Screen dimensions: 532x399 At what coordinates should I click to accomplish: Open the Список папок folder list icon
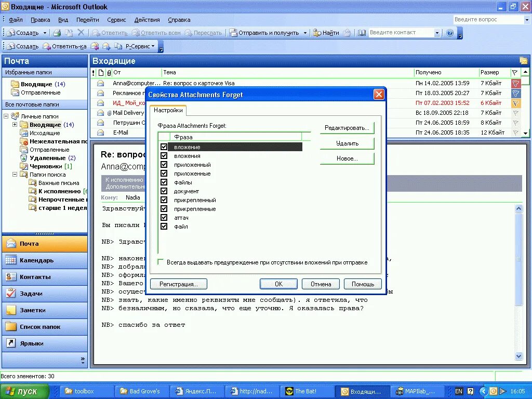11,326
